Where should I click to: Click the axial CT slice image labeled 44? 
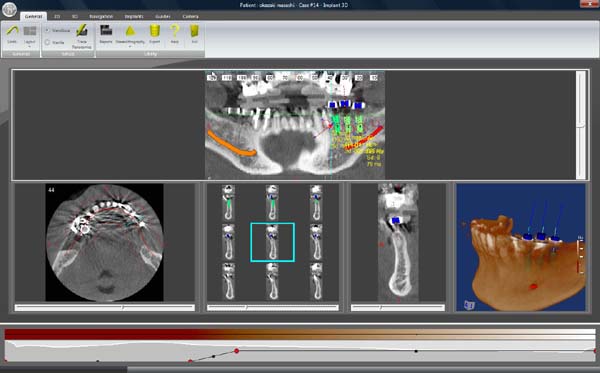104,243
